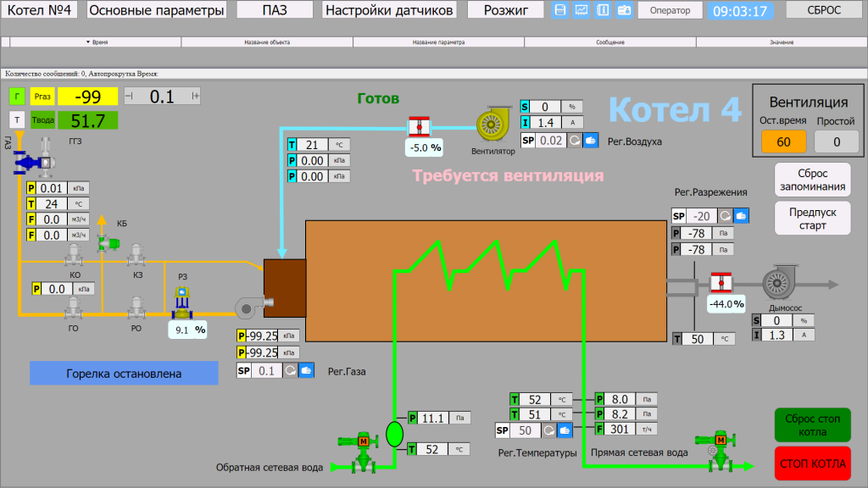Image resolution: width=868 pixels, height=488 pixels.
Task: Toggle manual mode for Рег.Воздуха
Action: [x=591, y=140]
